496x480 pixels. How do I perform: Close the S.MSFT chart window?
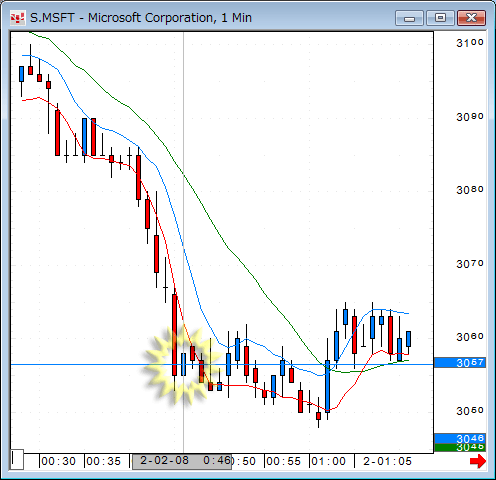pos(471,18)
